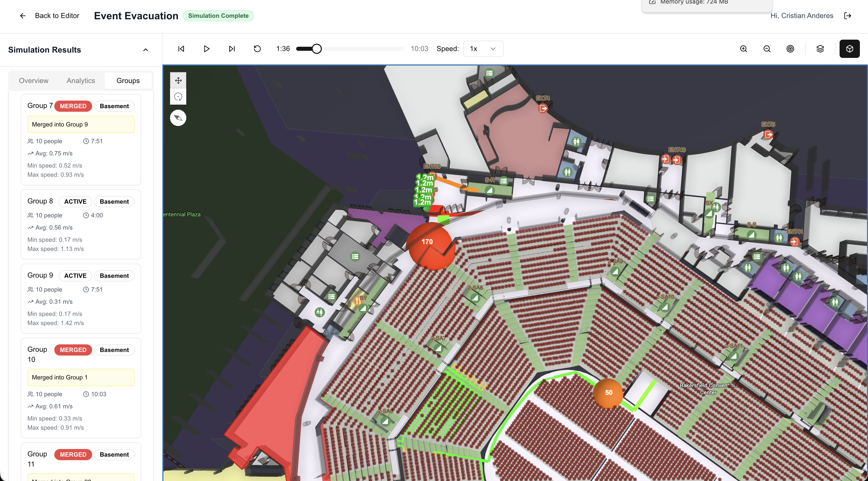
Task: Open the layers stack icon
Action: [x=820, y=49]
